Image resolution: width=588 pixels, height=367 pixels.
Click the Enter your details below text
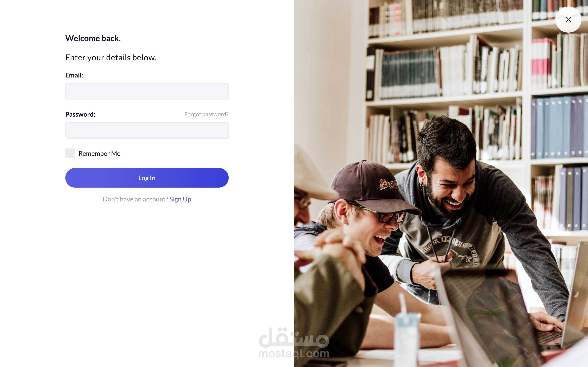point(111,57)
